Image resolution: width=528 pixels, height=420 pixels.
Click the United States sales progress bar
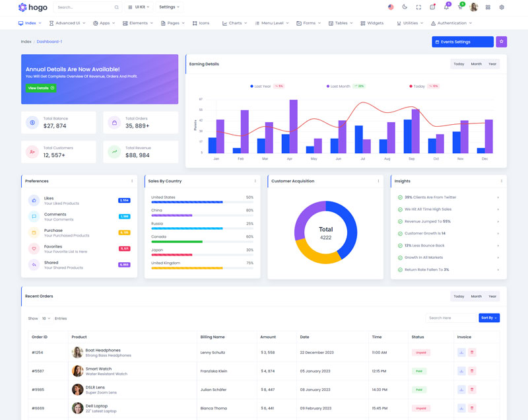pyautogui.click(x=202, y=202)
